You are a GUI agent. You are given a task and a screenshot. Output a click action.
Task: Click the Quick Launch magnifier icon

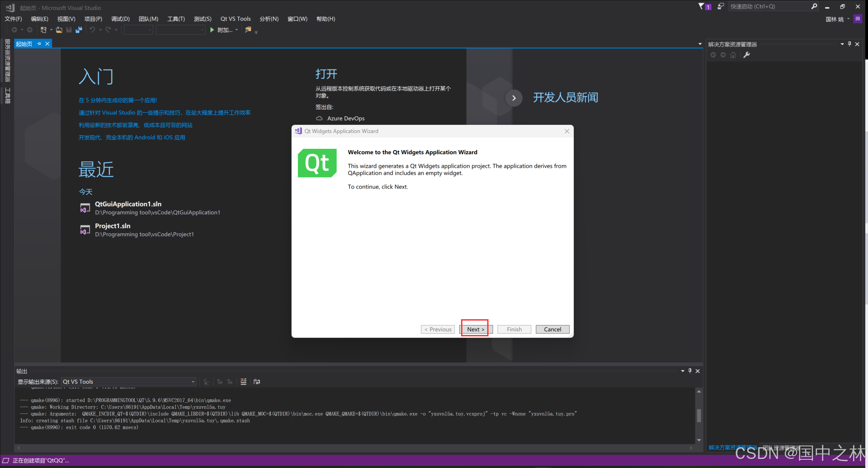[814, 6]
